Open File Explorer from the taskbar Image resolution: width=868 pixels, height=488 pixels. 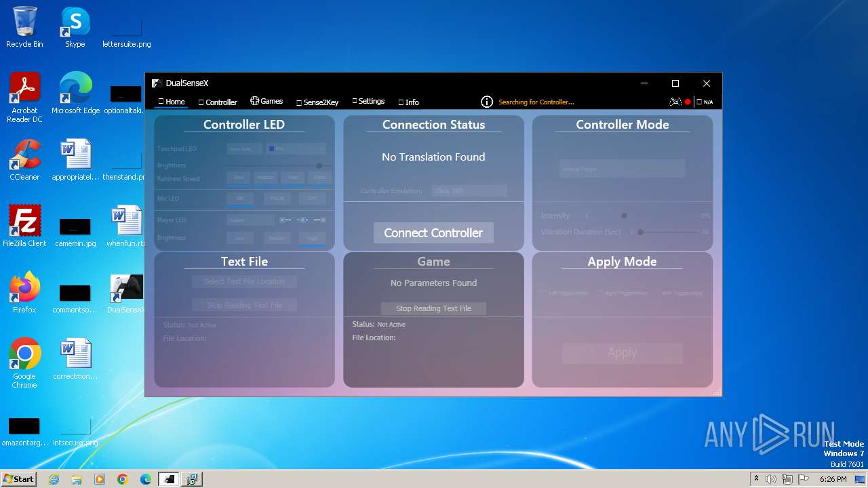[x=77, y=479]
